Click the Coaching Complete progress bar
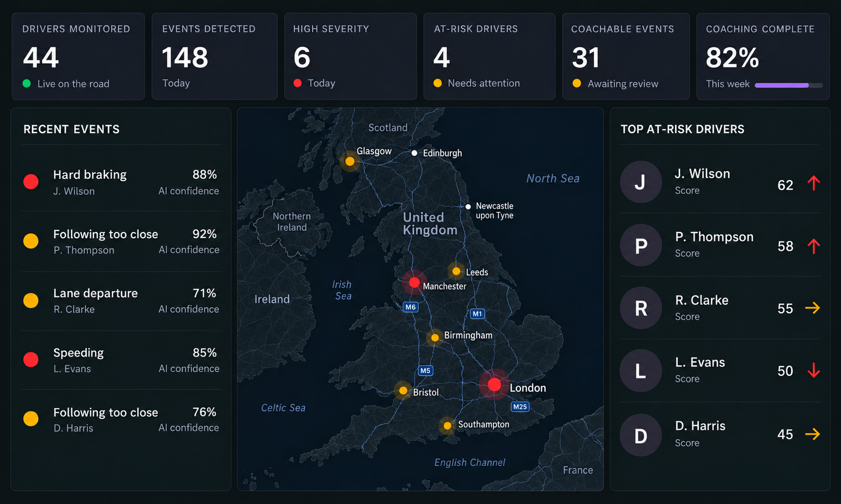Image resolution: width=841 pixels, height=504 pixels. point(789,85)
